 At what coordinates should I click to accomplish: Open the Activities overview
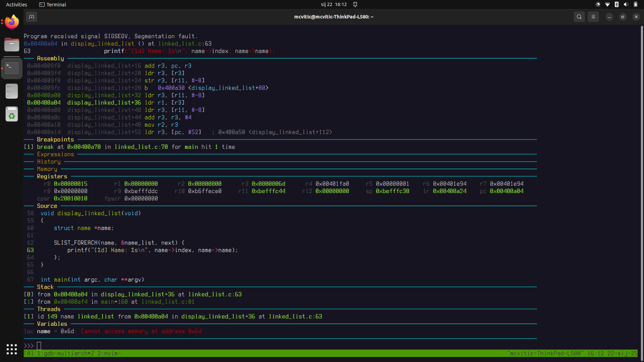tap(17, 4)
